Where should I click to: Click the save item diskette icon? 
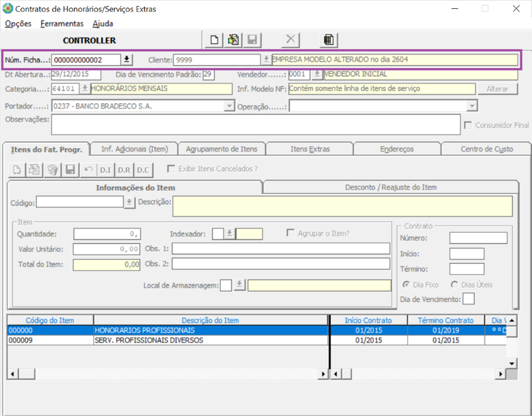pos(71,170)
